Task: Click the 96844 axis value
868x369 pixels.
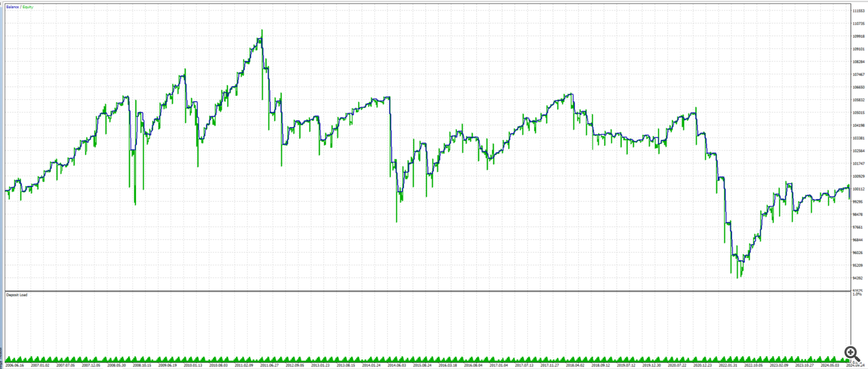Action: [x=858, y=240]
